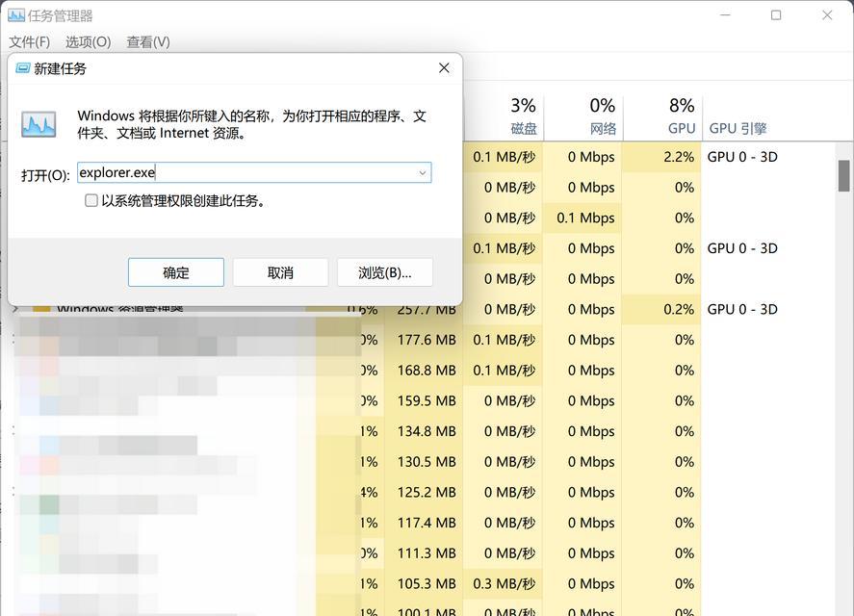This screenshot has height=616, width=854.
Task: Open the 选项(O) menu
Action: (89, 42)
